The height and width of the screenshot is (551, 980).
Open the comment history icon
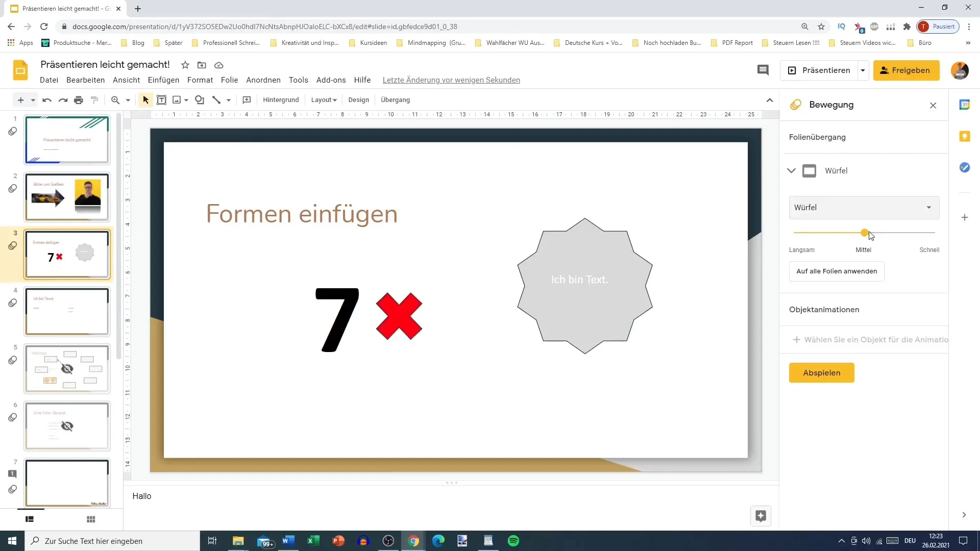tap(763, 70)
